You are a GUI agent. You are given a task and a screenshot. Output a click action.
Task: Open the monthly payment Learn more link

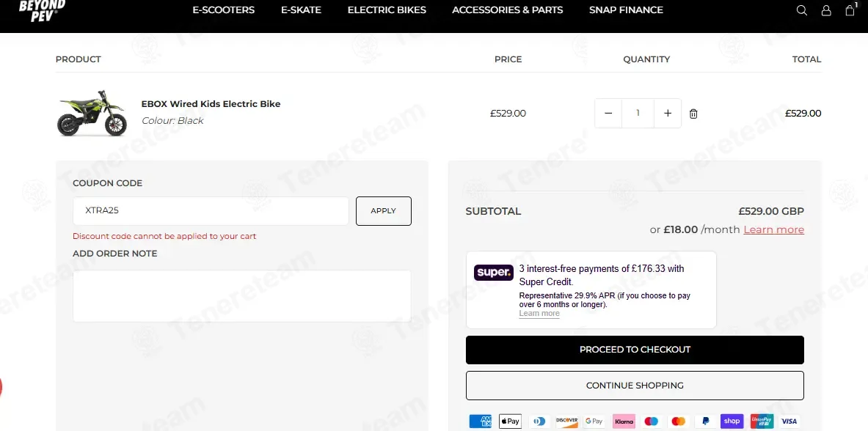pos(774,229)
